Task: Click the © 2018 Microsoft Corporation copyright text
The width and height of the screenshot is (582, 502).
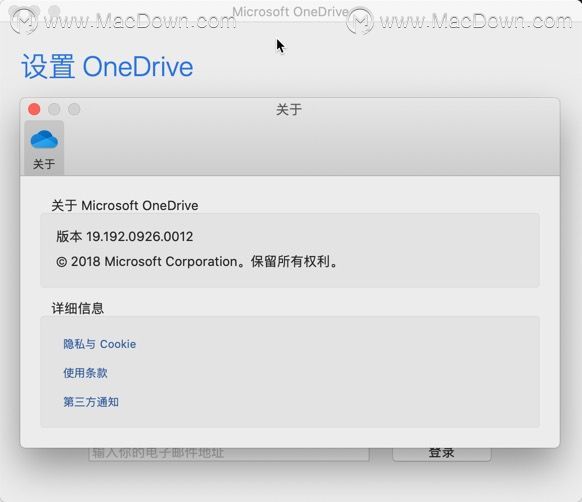Action: point(197,262)
